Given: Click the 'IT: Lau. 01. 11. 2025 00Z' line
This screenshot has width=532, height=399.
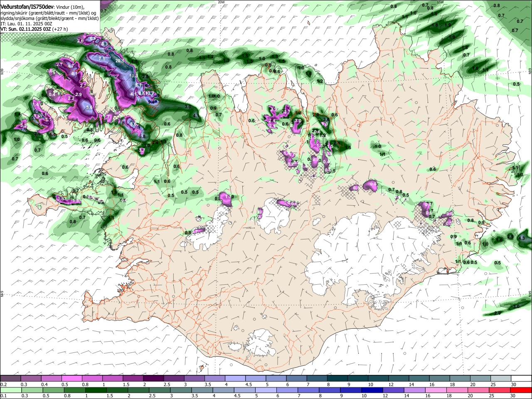Looking at the screenshot, I should 27,24.
